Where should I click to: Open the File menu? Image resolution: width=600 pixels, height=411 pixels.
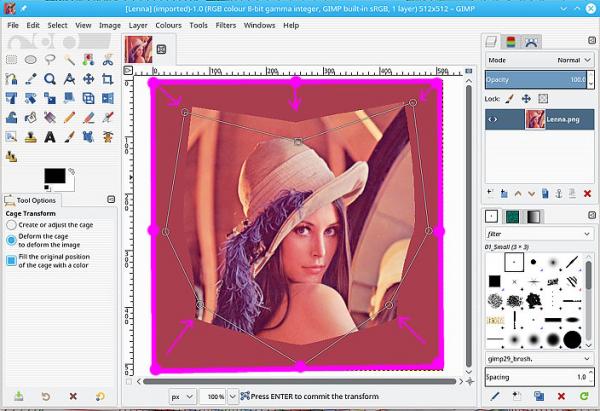click(13, 25)
